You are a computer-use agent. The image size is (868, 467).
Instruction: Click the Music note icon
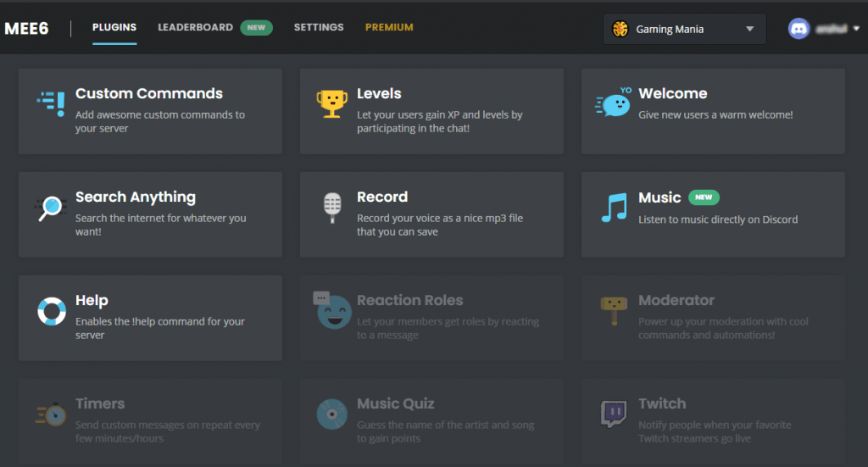[x=615, y=208]
